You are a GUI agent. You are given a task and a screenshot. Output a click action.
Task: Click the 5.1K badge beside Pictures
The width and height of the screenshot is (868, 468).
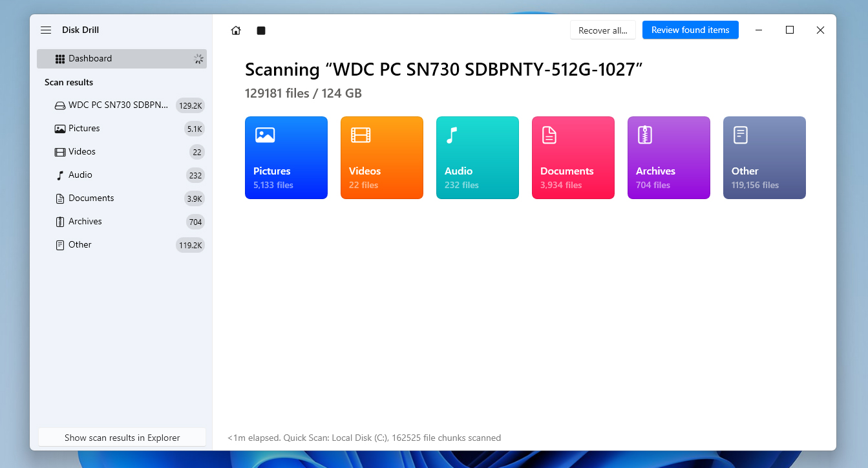pos(195,129)
